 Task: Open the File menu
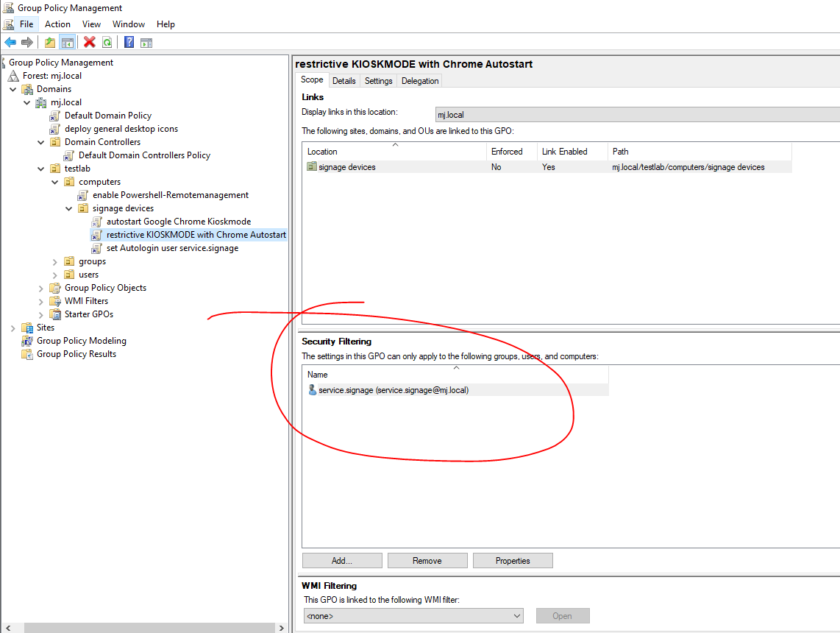coord(26,24)
